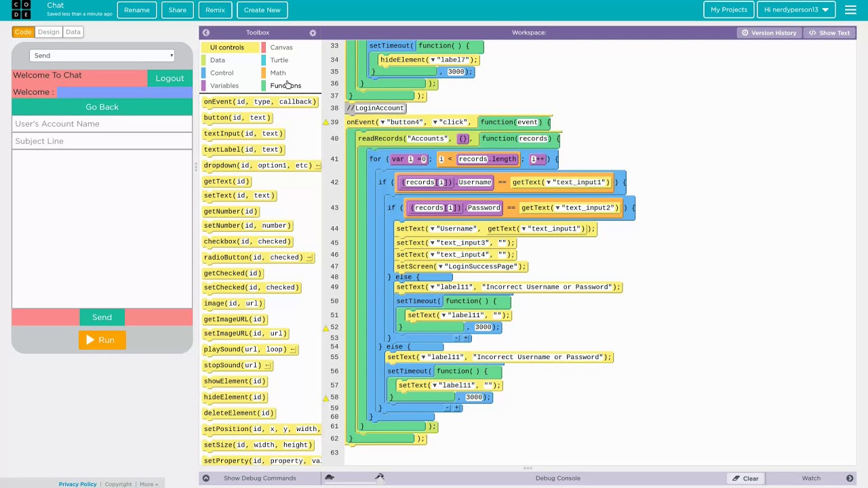Screen dimensions: 868x488
Task: Click the Go Back button in app preview
Action: [x=102, y=107]
